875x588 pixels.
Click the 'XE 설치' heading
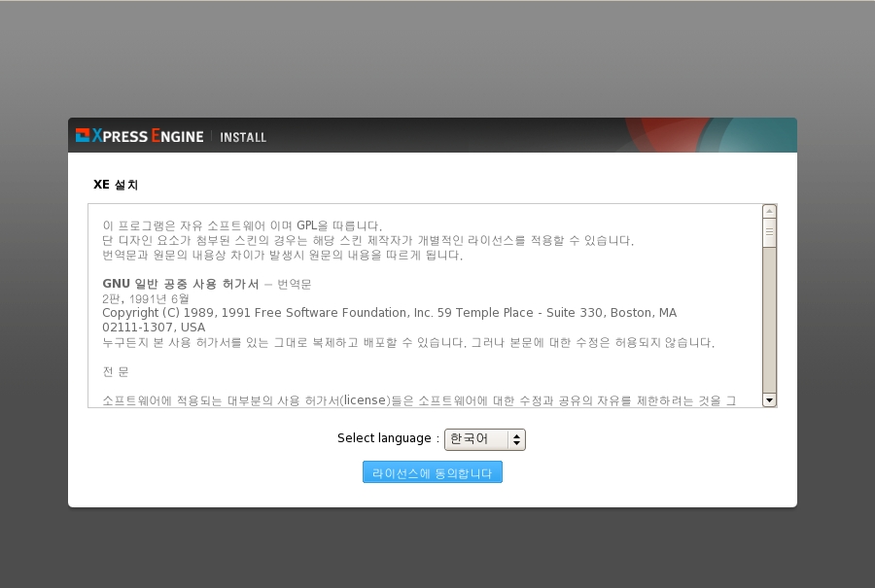point(116,185)
